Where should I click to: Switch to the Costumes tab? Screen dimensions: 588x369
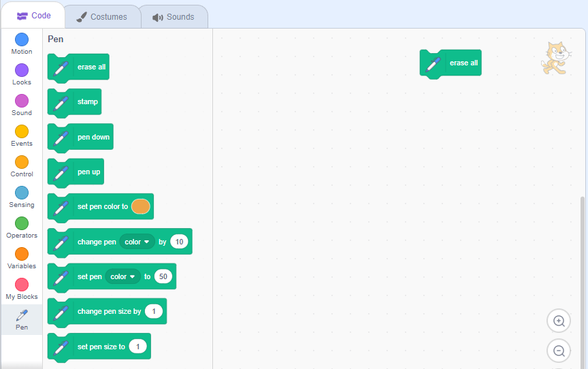(x=101, y=16)
